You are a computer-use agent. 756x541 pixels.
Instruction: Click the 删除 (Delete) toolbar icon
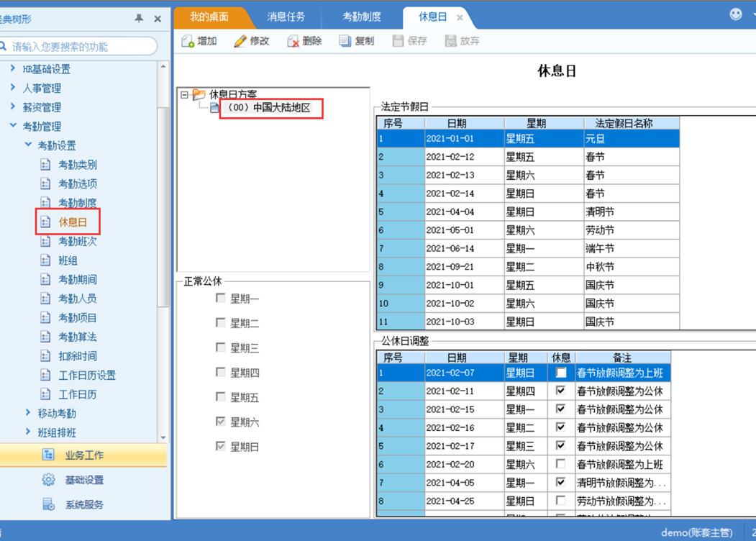click(293, 42)
